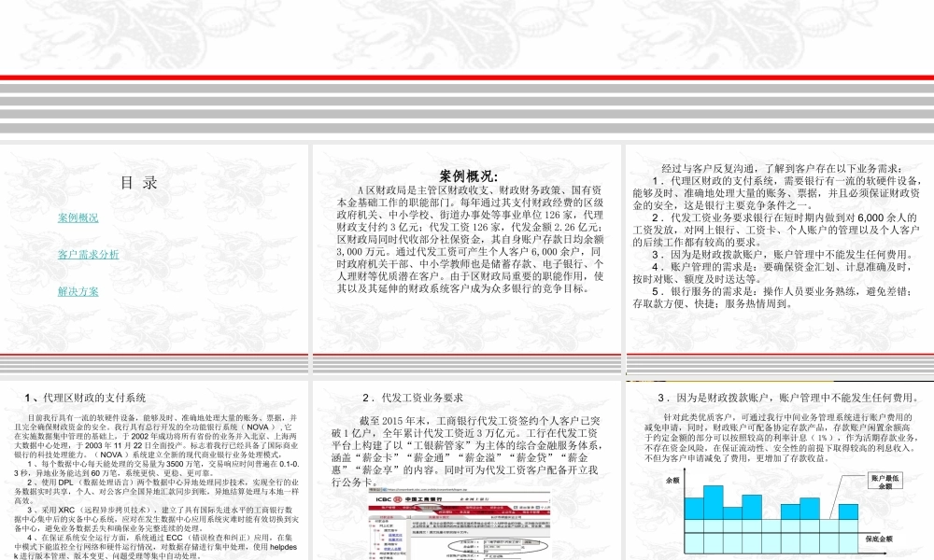The image size is (934, 560).
Task: Select the line 经过与客户反复沟通 on the needs slide
Action: click(782, 168)
